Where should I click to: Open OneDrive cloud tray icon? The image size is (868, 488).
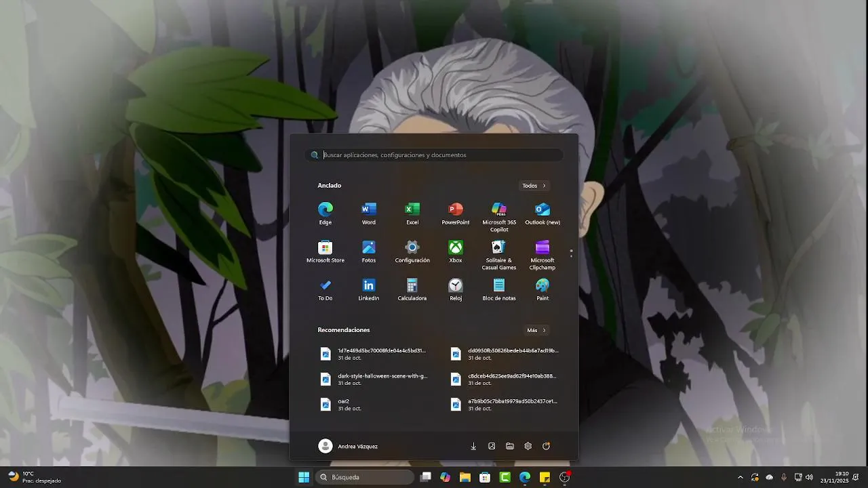tap(769, 477)
